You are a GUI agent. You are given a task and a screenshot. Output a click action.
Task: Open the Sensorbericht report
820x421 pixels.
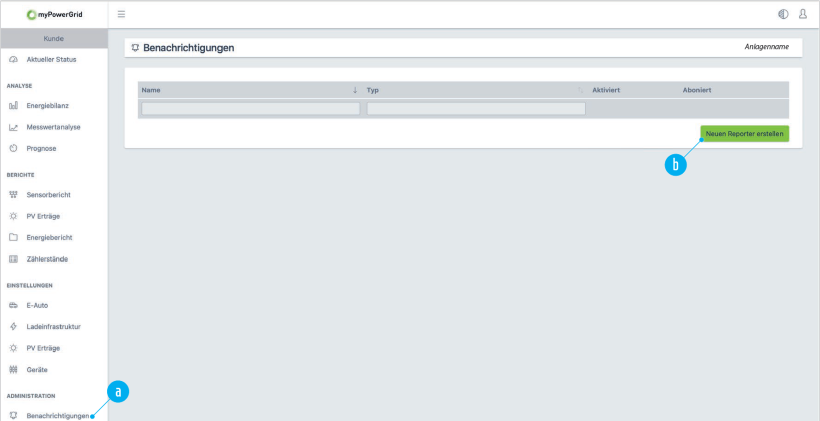pyautogui.click(x=48, y=194)
